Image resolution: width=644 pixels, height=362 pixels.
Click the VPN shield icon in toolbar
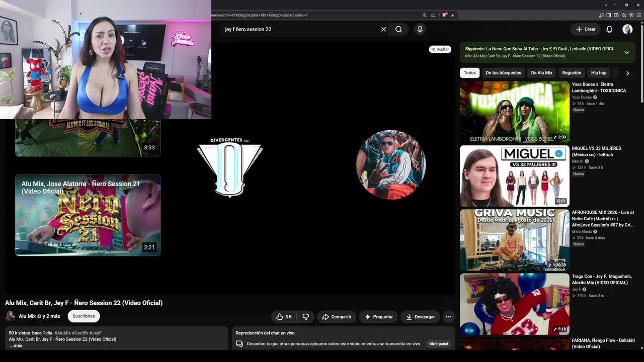(x=631, y=15)
